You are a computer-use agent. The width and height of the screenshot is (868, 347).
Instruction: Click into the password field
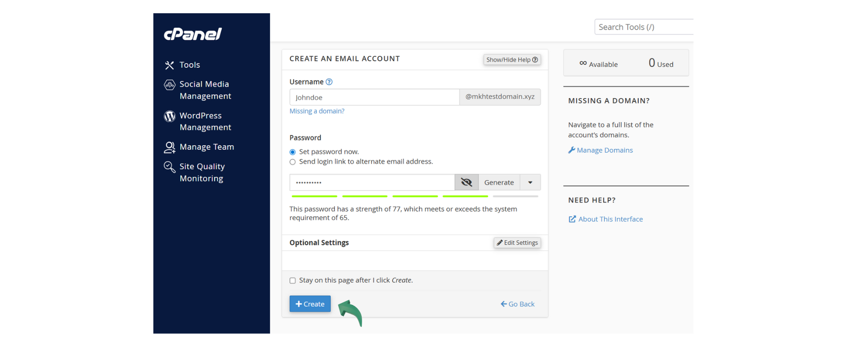pos(372,182)
